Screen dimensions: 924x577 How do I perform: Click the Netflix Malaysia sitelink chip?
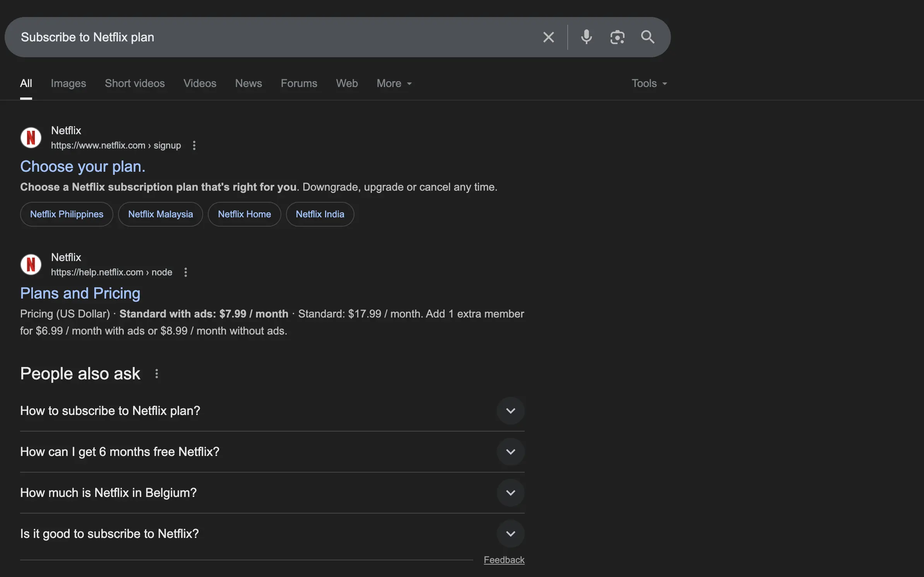161,214
